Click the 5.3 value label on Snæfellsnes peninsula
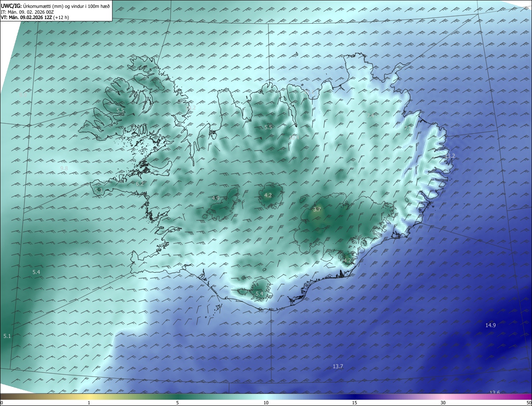Image resolution: width=532 pixels, height=406 pixels. [99, 190]
